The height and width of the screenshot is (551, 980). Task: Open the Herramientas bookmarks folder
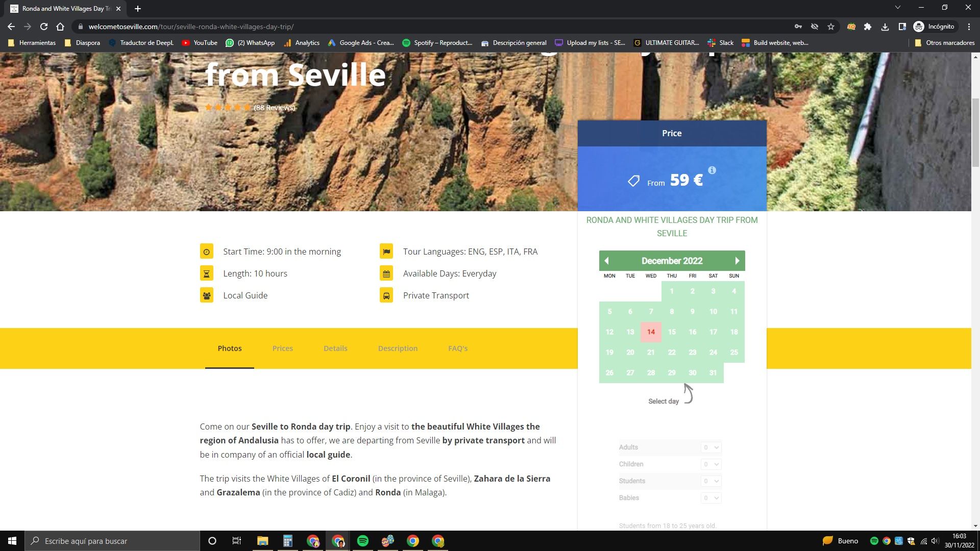pos(32,43)
